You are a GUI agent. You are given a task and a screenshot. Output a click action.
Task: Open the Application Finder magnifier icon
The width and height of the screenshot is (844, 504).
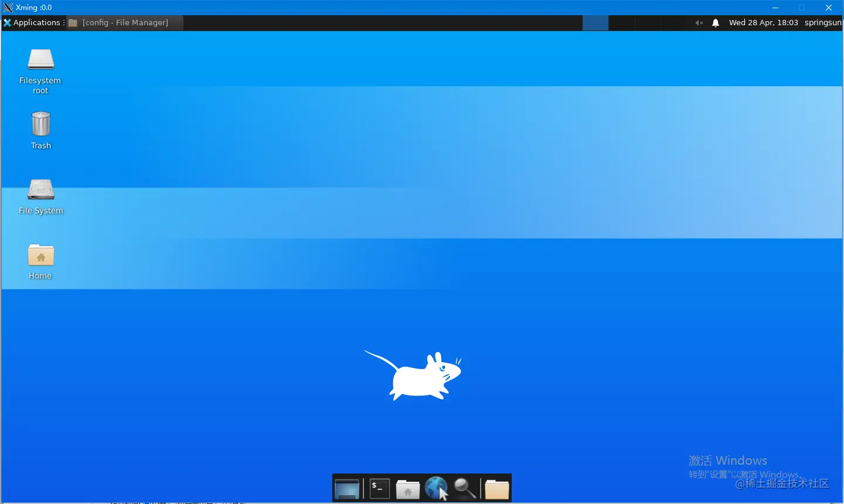(x=465, y=488)
